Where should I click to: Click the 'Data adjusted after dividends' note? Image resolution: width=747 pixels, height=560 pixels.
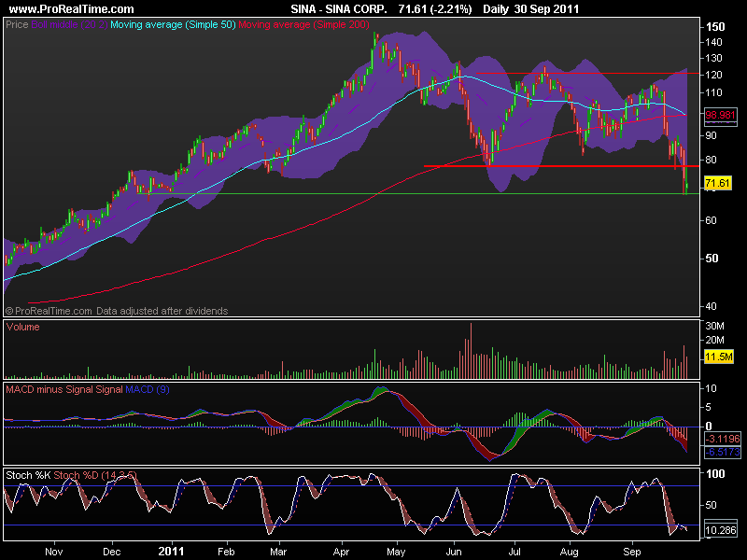(162, 311)
